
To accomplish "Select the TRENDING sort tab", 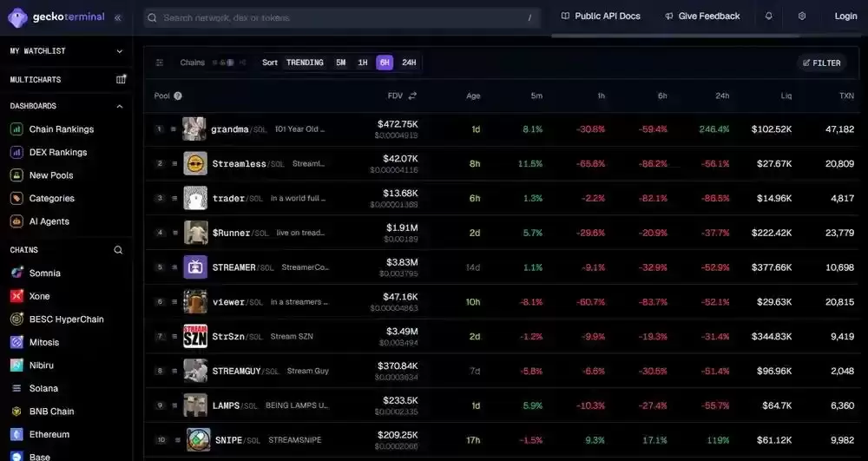I will (305, 63).
